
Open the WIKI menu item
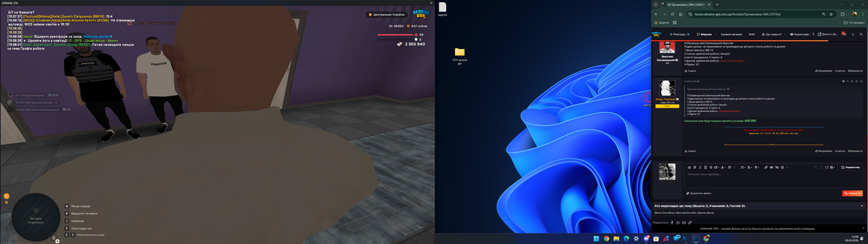751,34
